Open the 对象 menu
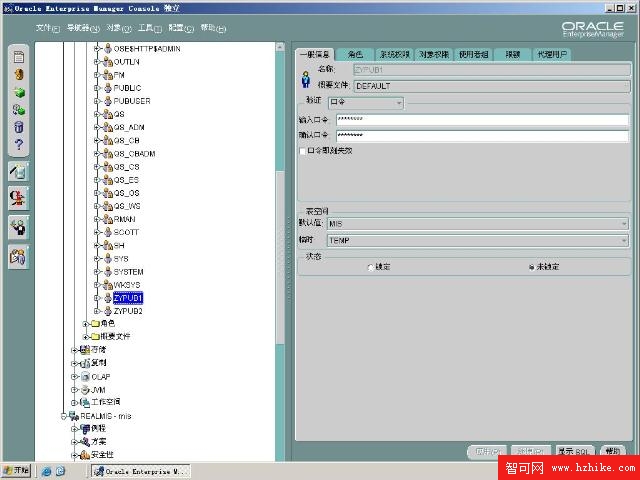 click(118, 28)
